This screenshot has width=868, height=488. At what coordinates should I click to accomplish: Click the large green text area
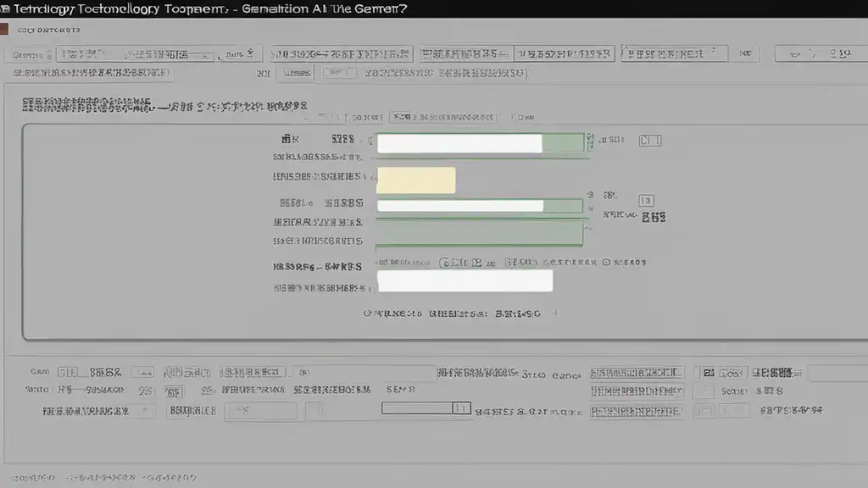tap(479, 232)
